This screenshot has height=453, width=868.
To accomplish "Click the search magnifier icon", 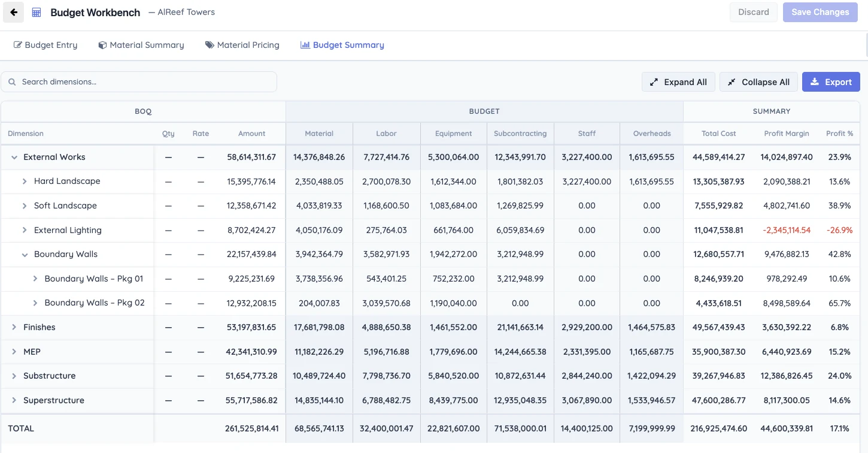I will click(x=12, y=82).
